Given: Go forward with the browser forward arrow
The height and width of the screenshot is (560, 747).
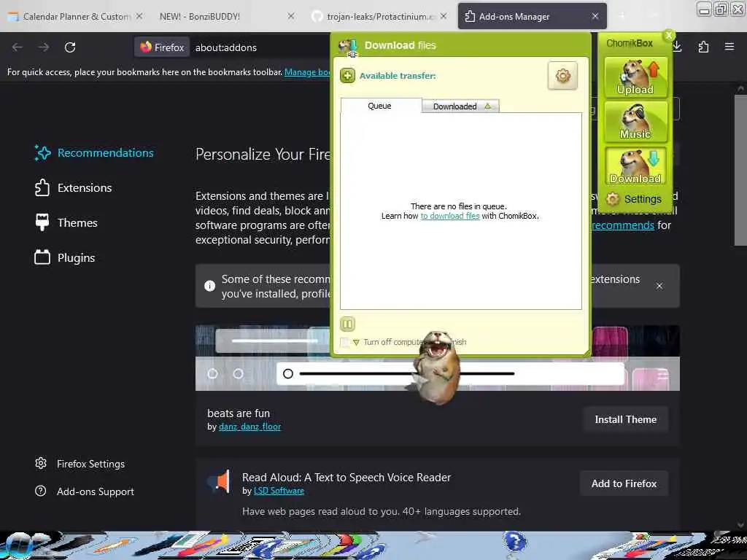Looking at the screenshot, I should coord(44,47).
